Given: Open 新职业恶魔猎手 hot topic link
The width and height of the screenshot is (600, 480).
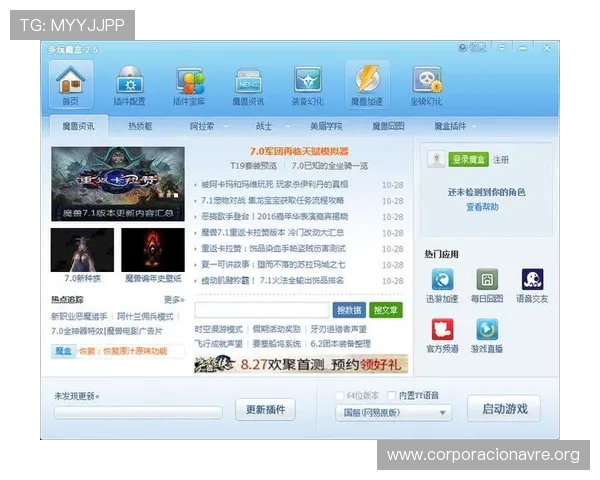Looking at the screenshot, I should [x=79, y=316].
